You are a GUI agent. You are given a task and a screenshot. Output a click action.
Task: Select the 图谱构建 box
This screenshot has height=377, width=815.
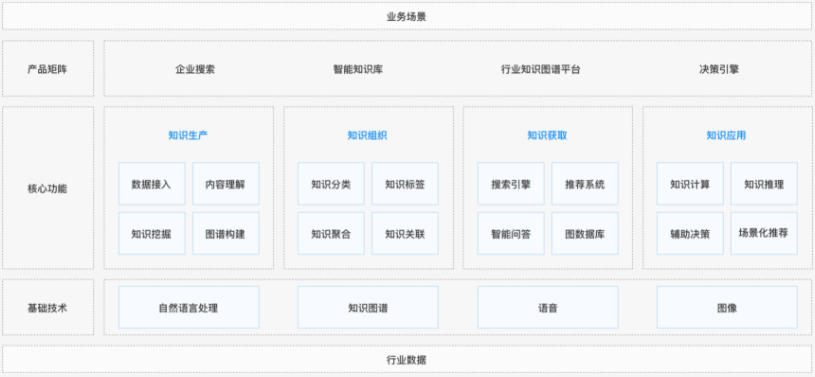click(226, 233)
